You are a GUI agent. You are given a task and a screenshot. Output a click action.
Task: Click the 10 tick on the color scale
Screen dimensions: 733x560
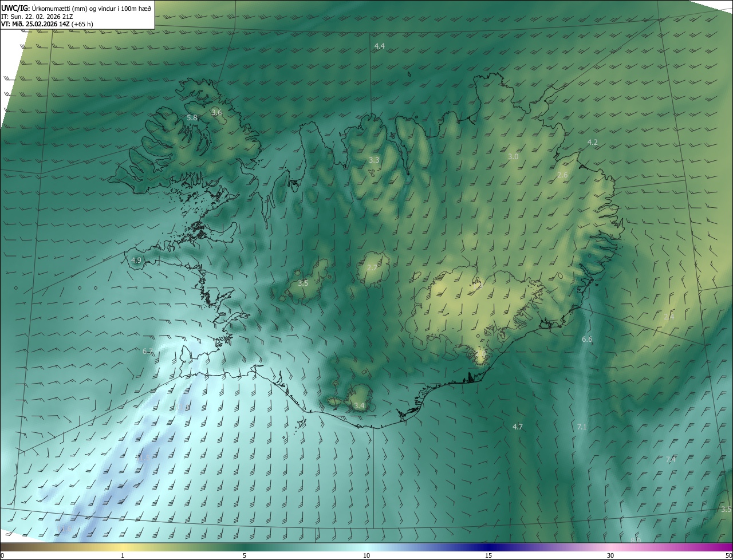[366, 555]
